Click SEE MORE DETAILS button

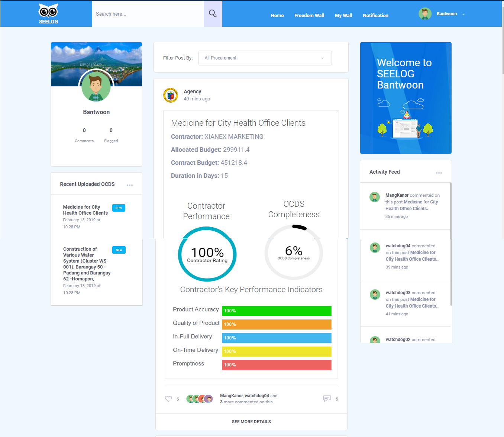pyautogui.click(x=251, y=422)
